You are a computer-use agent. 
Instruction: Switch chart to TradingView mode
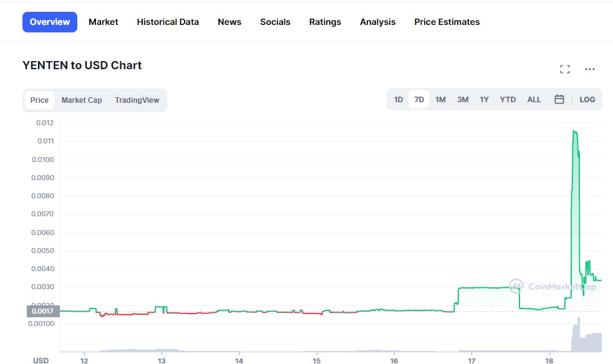tap(137, 100)
